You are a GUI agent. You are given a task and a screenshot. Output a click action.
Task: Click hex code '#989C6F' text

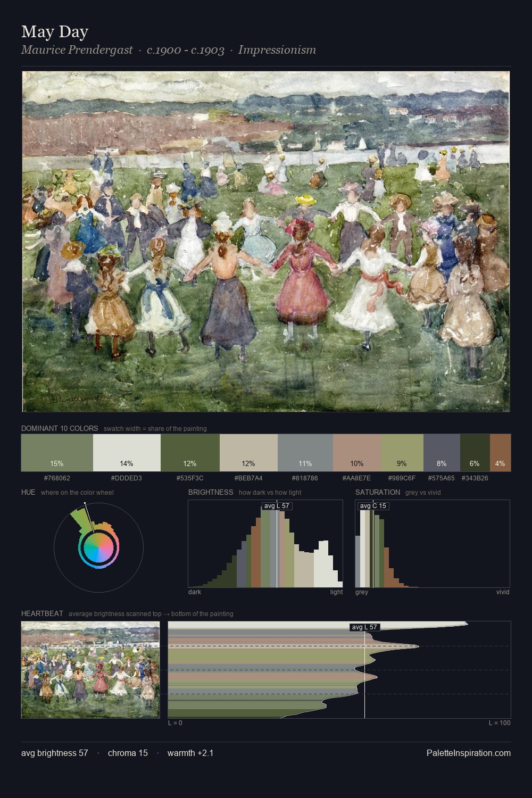[402, 478]
